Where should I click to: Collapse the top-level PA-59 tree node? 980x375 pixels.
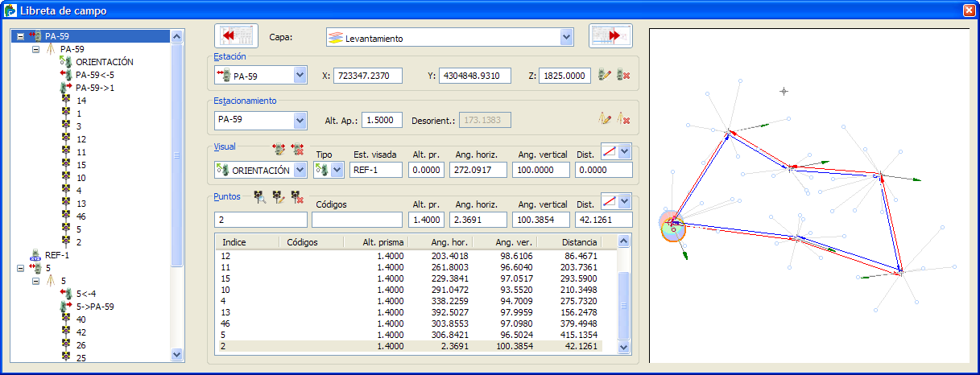(20, 36)
